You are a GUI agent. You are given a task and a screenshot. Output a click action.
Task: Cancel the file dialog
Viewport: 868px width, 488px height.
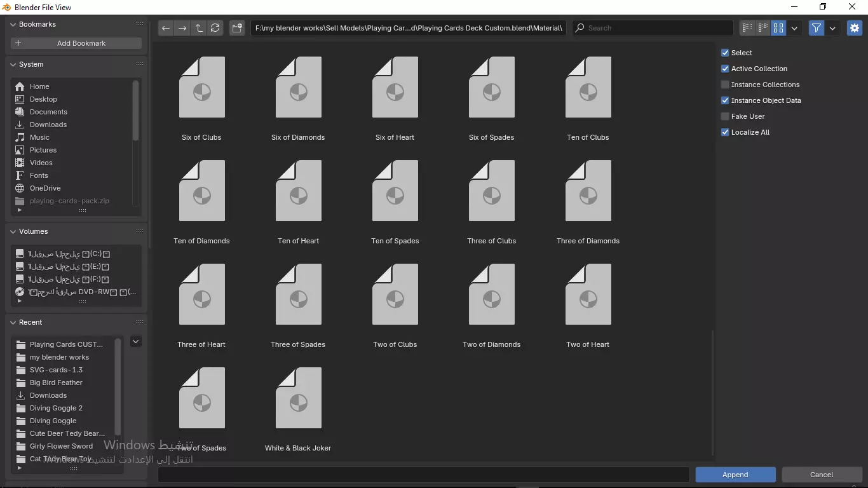click(x=821, y=475)
